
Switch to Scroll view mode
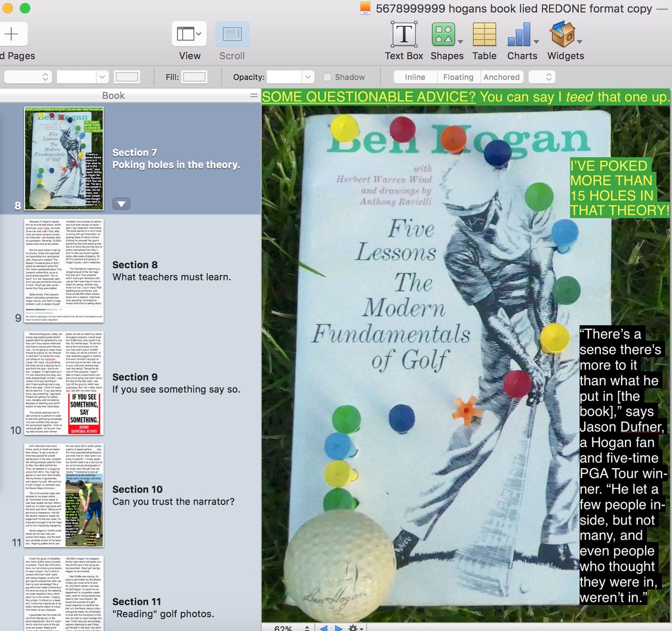coord(232,34)
